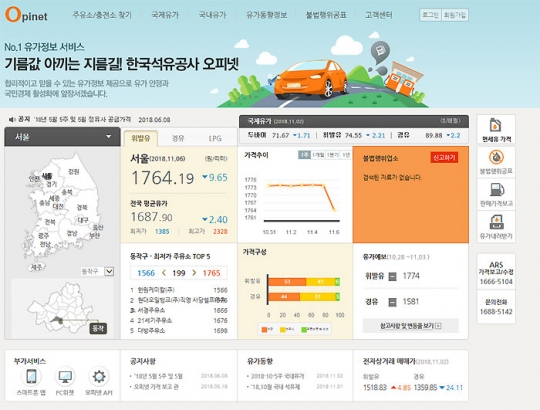The image size is (540, 410).
Task: Open the 국내유가 menu
Action: point(212,15)
